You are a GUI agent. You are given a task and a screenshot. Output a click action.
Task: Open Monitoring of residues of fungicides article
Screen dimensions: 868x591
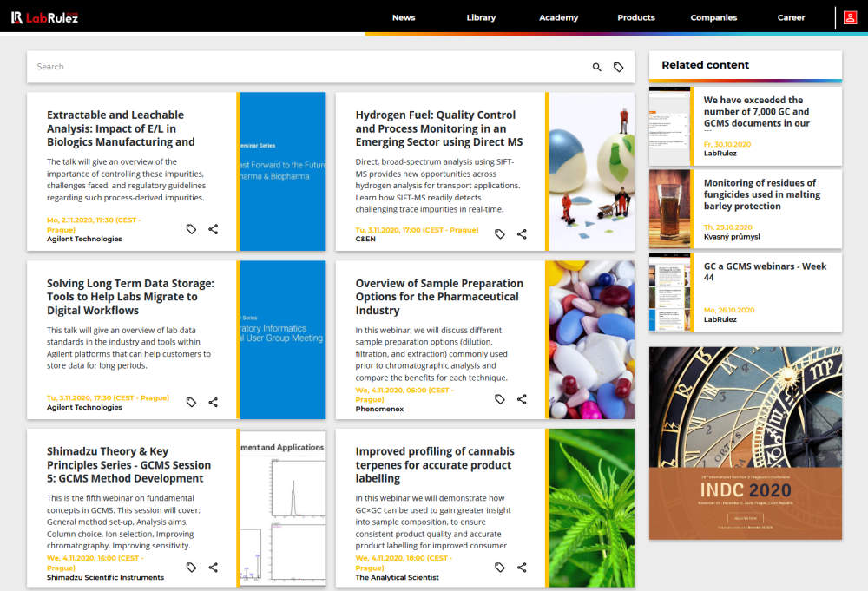tap(762, 194)
